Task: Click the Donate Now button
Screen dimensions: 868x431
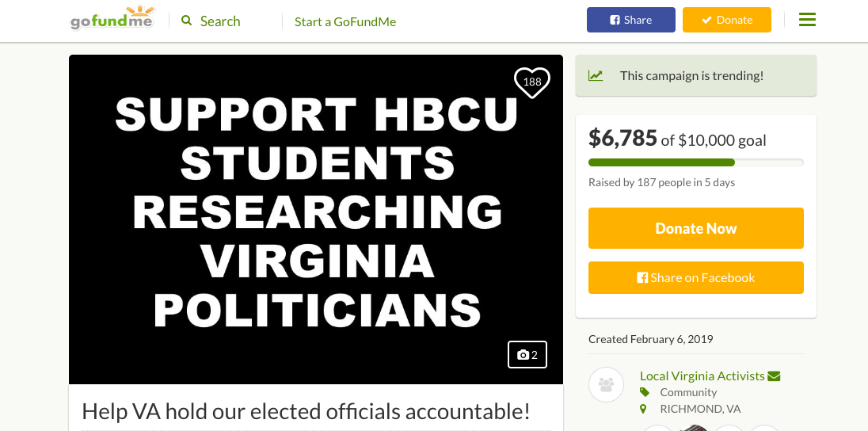Action: pyautogui.click(x=695, y=228)
